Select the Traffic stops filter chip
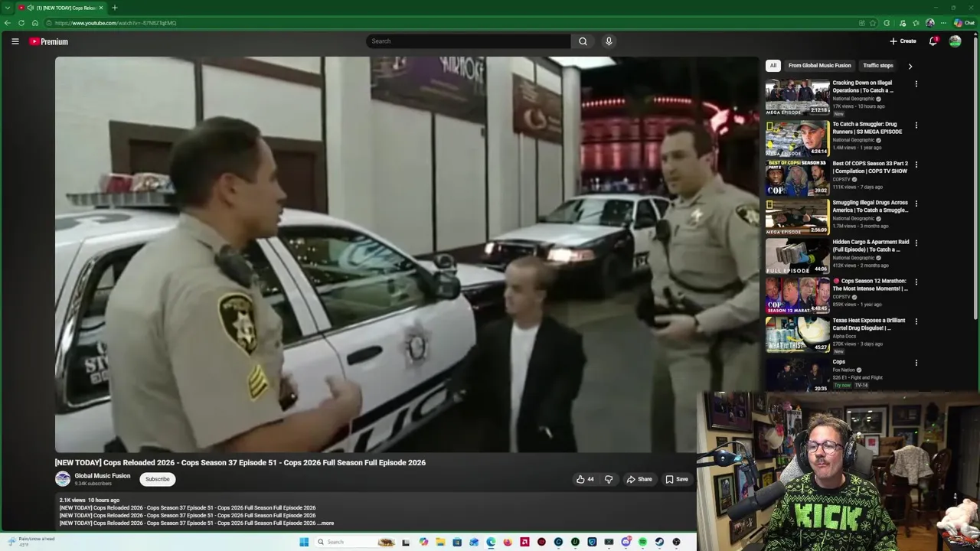The height and width of the screenshot is (551, 980). click(877, 66)
